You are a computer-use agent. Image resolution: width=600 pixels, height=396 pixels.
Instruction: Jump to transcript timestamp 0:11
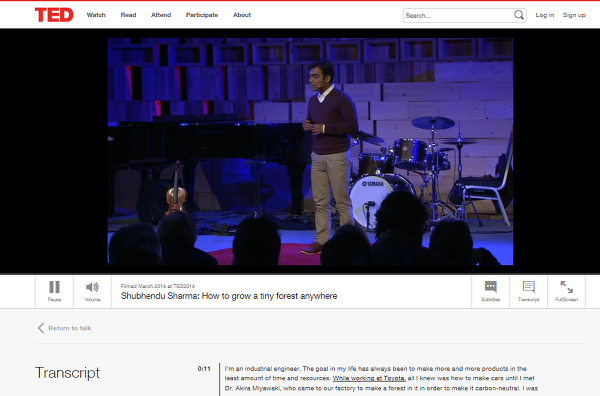point(204,369)
